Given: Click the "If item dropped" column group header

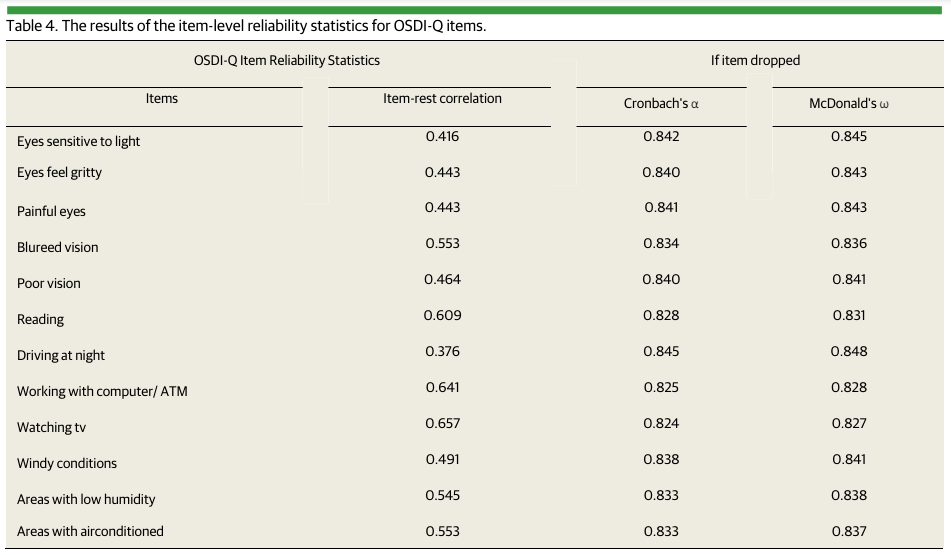Looking at the screenshot, I should point(755,60).
